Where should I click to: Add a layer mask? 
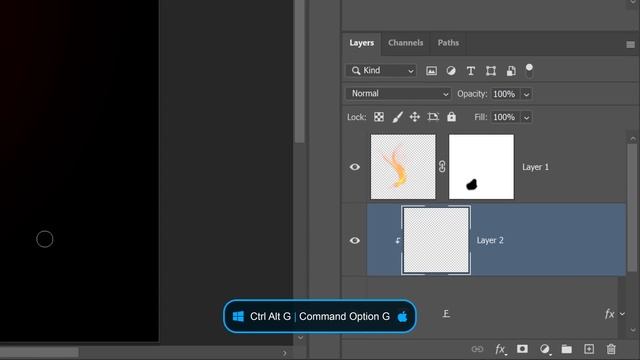522,349
